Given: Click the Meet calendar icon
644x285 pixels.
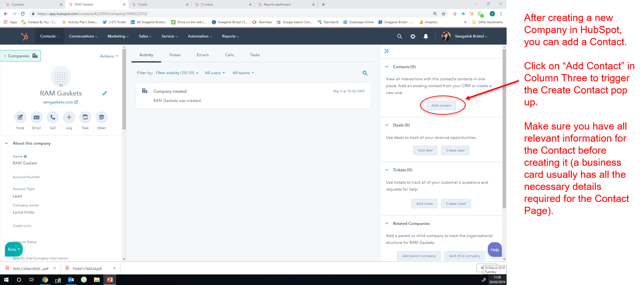Looking at the screenshot, I should coord(102,118).
